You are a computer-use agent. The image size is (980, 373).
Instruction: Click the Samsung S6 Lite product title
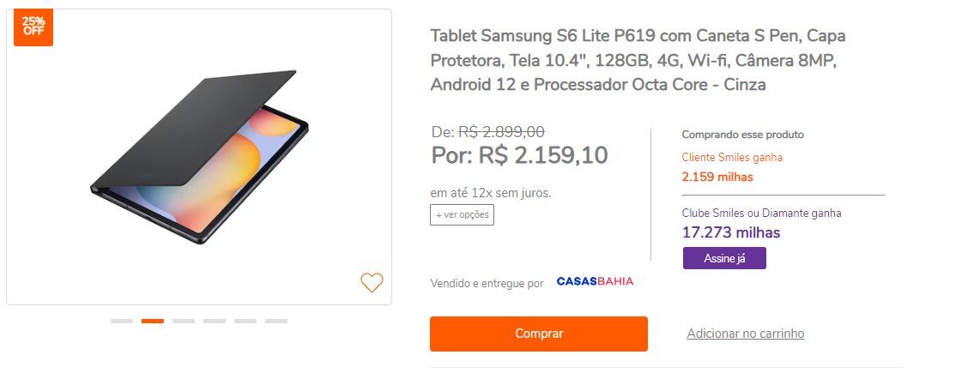[x=638, y=60]
